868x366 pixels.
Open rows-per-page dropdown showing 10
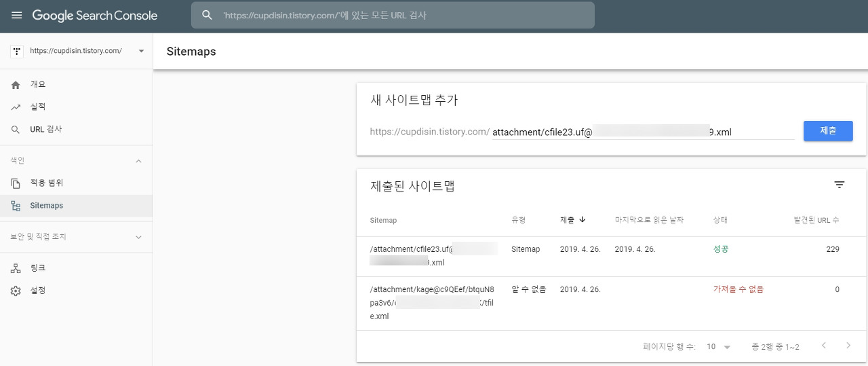coord(719,346)
